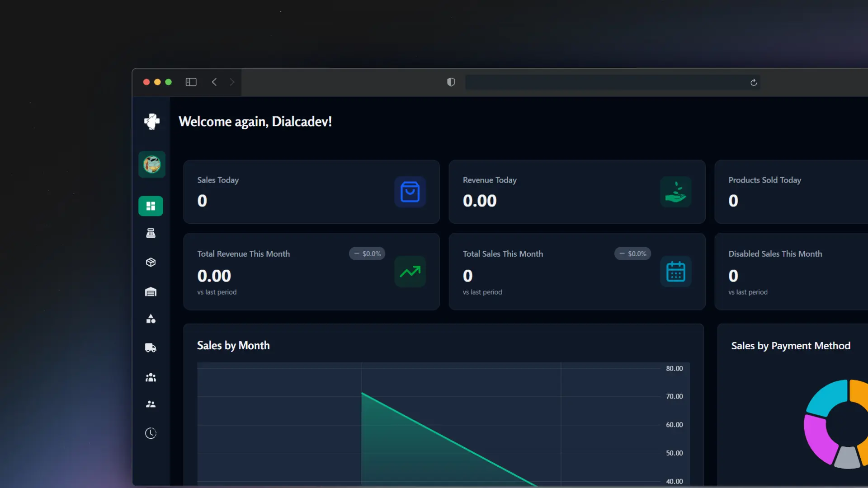Open the products box icon in sidebar
868x488 pixels.
(151, 263)
